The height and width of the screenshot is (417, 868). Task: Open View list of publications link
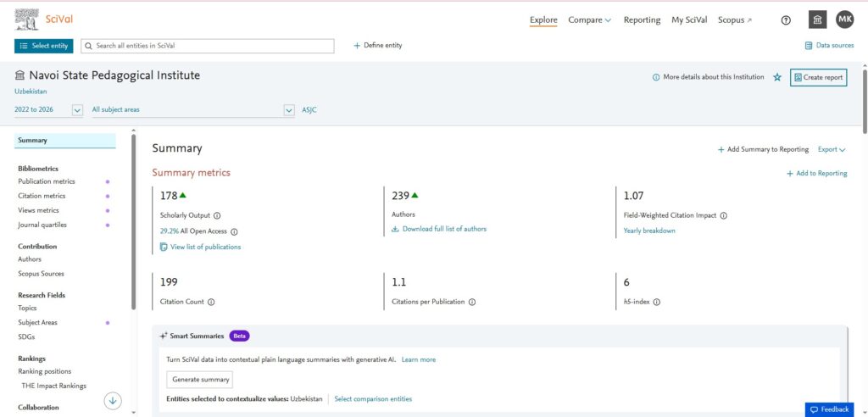pos(205,247)
